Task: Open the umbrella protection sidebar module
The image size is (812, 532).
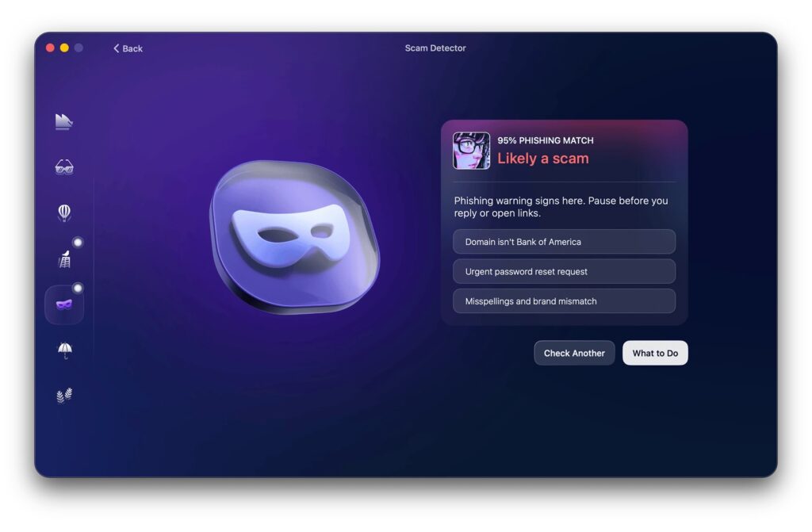Action: tap(65, 350)
